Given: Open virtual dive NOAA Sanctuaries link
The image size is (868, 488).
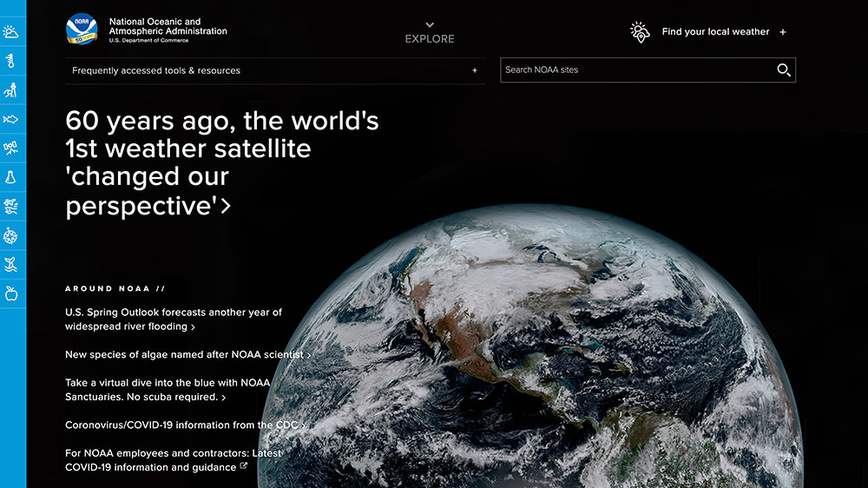Looking at the screenshot, I should point(168,389).
